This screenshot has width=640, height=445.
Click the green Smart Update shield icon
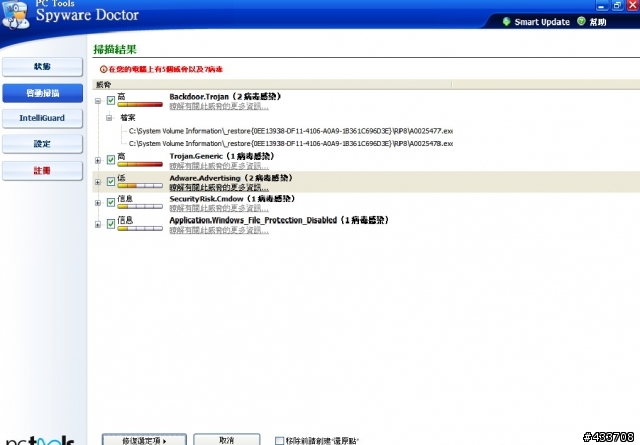pyautogui.click(x=507, y=21)
